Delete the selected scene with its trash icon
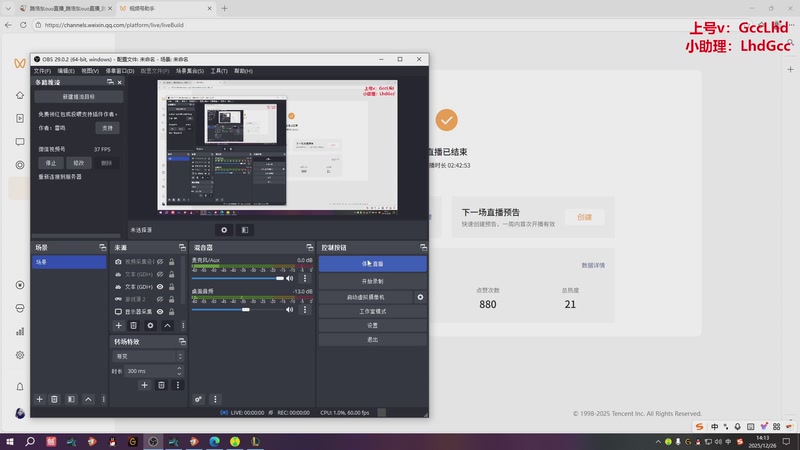Image resolution: width=800 pixels, height=450 pixels. pos(54,399)
